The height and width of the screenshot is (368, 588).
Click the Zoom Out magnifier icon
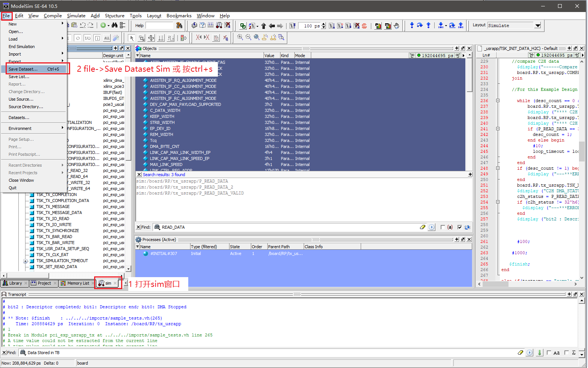click(x=248, y=37)
